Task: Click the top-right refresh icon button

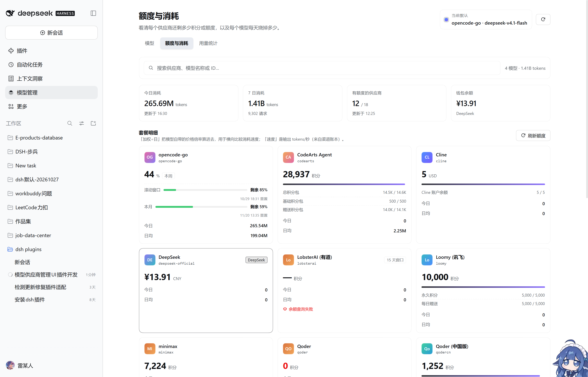Action: [x=543, y=20]
